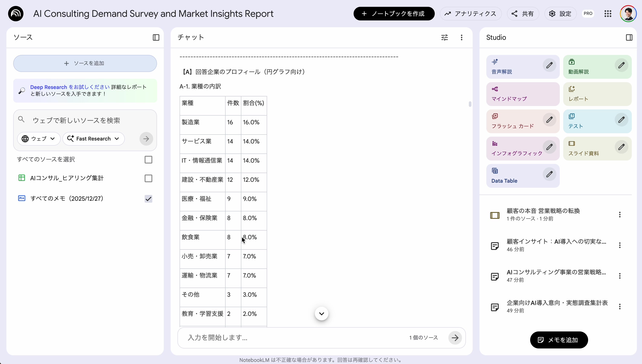Open the Fast Research mode dropdown
642x364 pixels.
[x=93, y=139]
